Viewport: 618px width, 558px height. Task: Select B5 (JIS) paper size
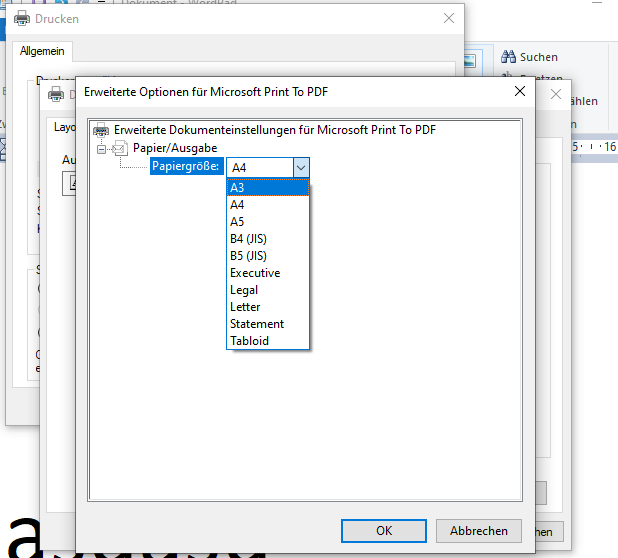click(268, 256)
